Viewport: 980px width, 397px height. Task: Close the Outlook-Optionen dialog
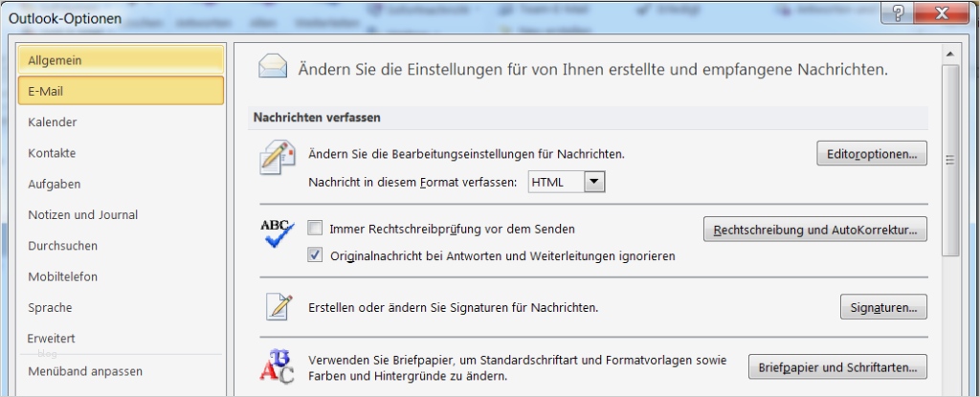click(940, 11)
